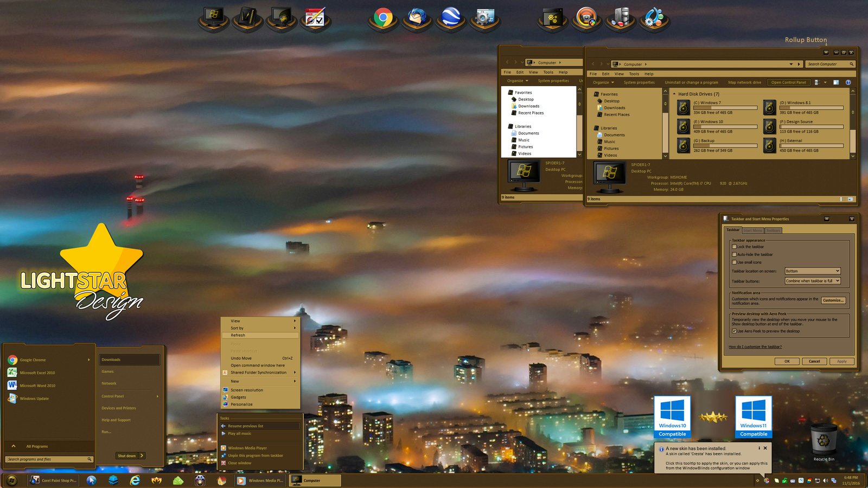
Task: Open the Recycle Bin on desktop
Action: pos(824,441)
